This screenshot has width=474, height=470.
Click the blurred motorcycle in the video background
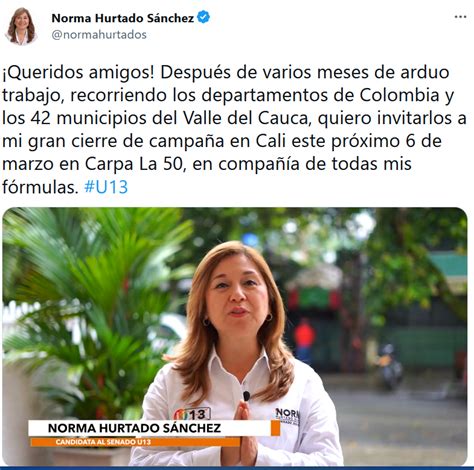click(x=389, y=366)
